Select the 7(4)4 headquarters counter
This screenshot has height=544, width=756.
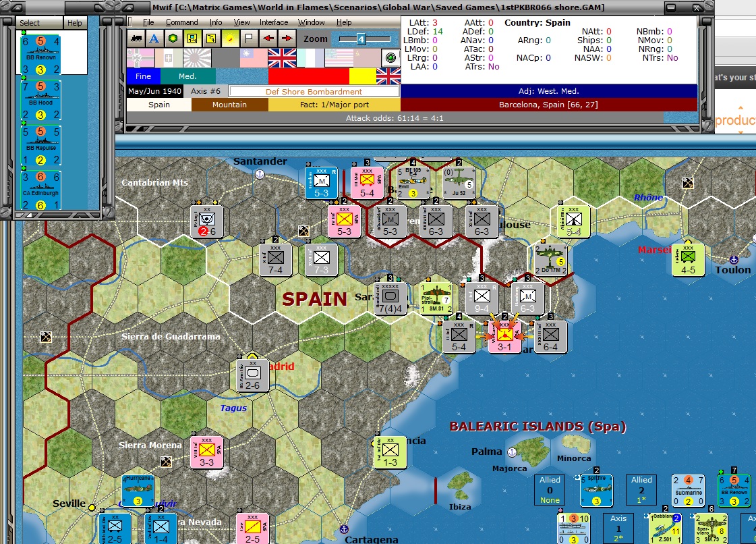[x=390, y=298]
